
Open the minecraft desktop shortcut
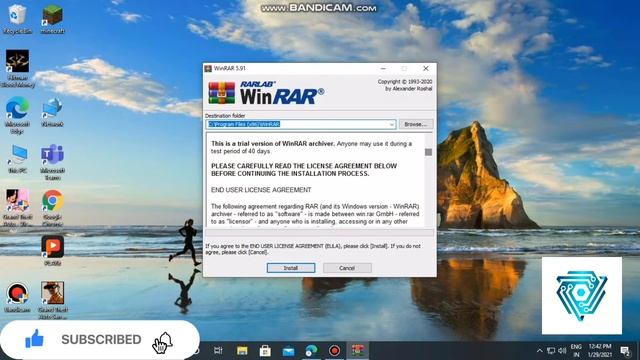[52, 19]
